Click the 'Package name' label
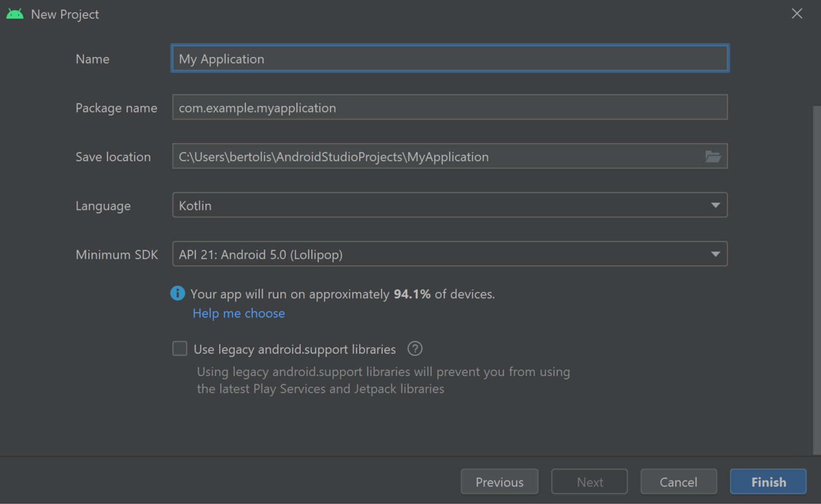The width and height of the screenshot is (821, 504). [116, 108]
